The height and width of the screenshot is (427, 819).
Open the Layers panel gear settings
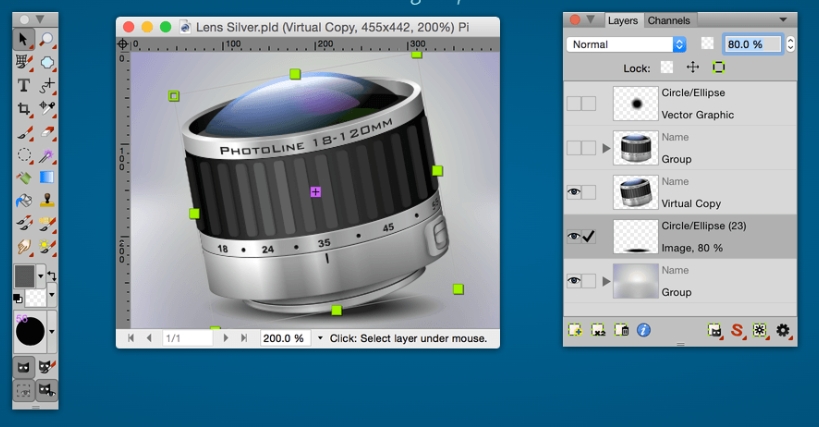coord(782,329)
